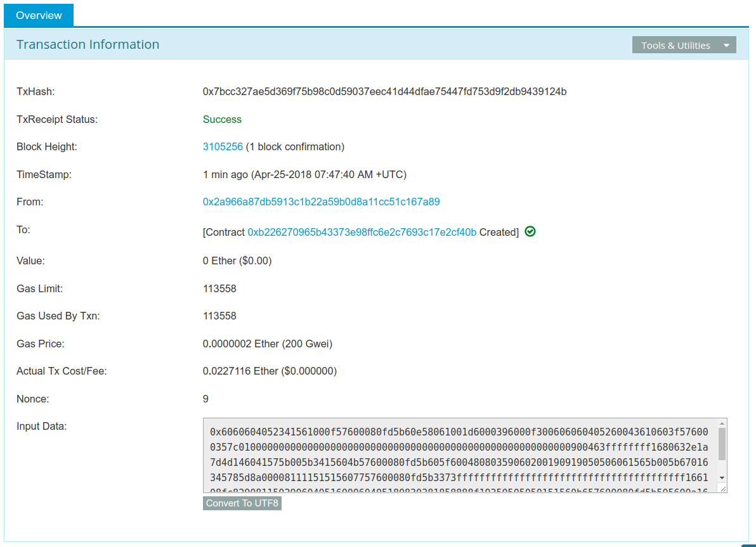Click the Value 0 Ether ($0.00)
The image size is (756, 547).
237,261
